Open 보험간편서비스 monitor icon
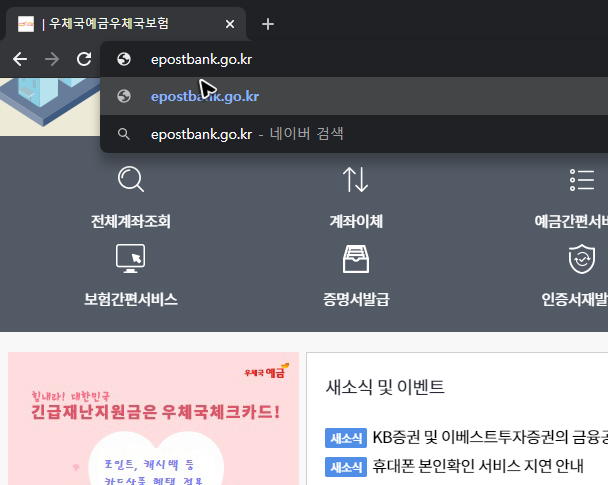Screen dimensions: 608x485 [x=131, y=258]
